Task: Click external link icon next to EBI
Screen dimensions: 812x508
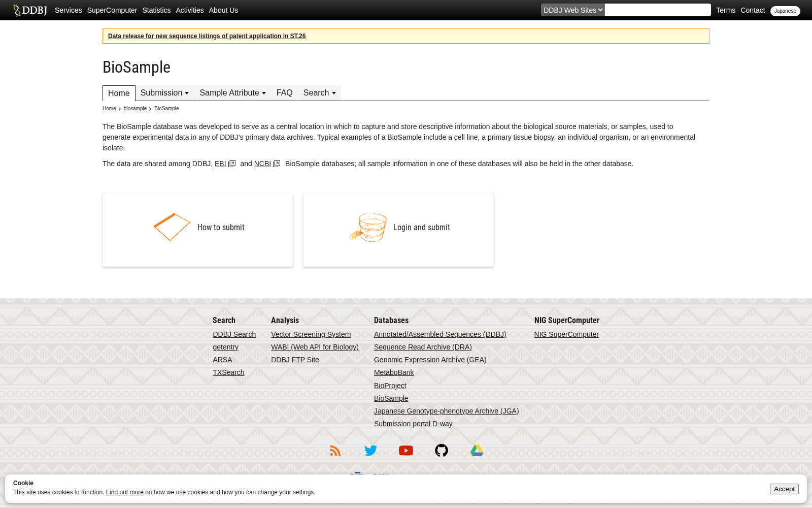Action: 232,164
